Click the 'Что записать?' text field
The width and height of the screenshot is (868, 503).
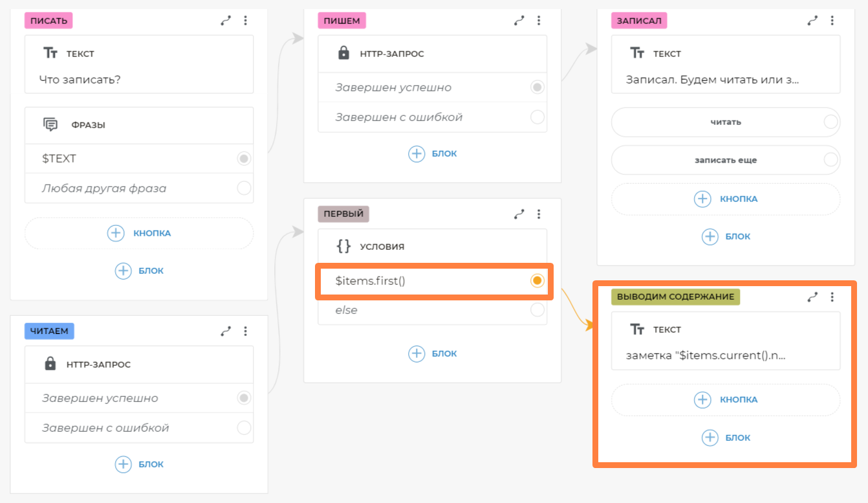coord(138,80)
